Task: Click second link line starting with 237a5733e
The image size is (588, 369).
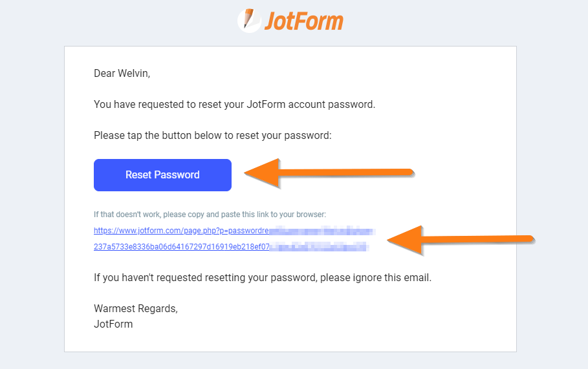Action: 180,246
